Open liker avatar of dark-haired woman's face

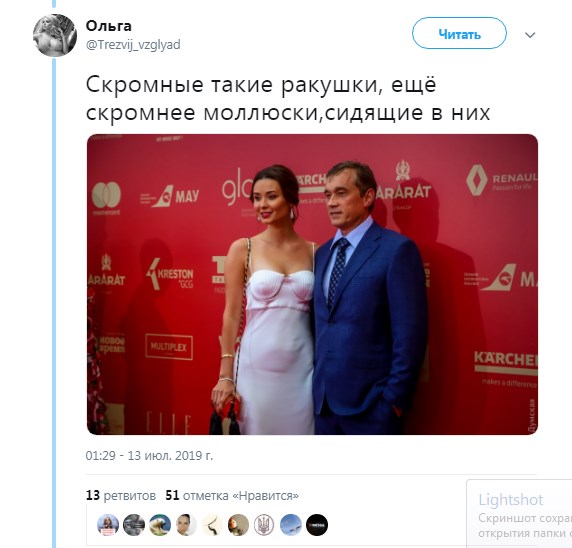(186, 525)
